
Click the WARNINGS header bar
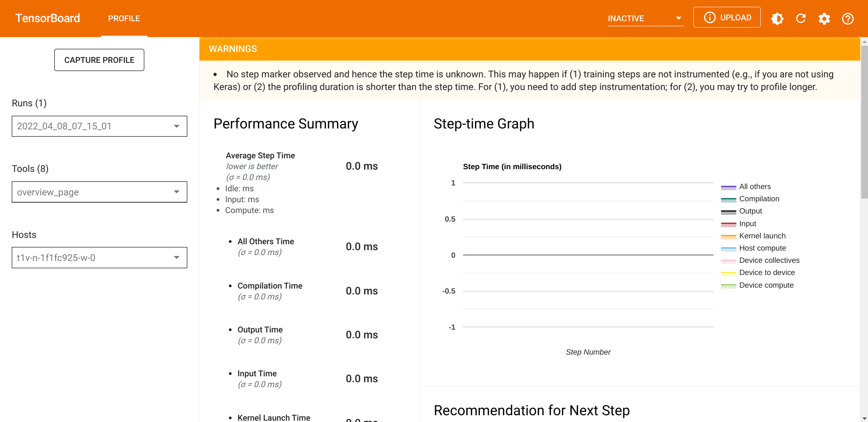530,49
